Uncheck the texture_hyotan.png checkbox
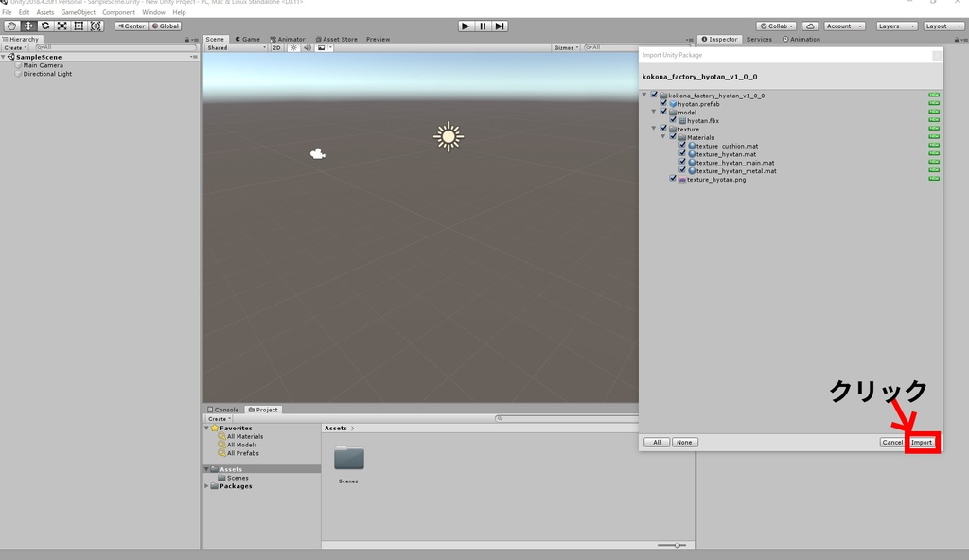This screenshot has width=969, height=560. [673, 179]
